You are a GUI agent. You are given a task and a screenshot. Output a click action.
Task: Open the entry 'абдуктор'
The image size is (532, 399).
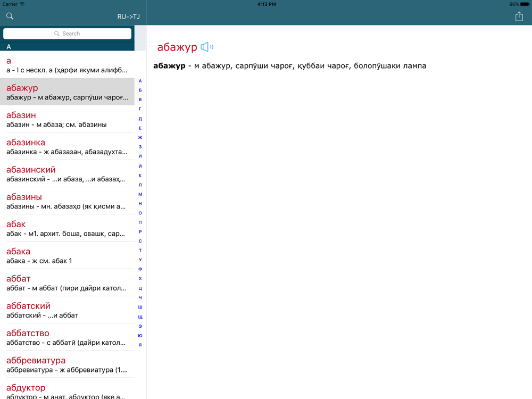(67, 389)
